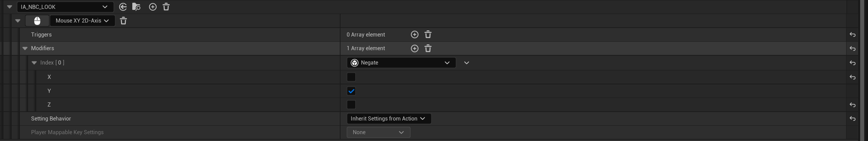Browse to IA_NBC_LOOK asset in content browser

pos(136,7)
